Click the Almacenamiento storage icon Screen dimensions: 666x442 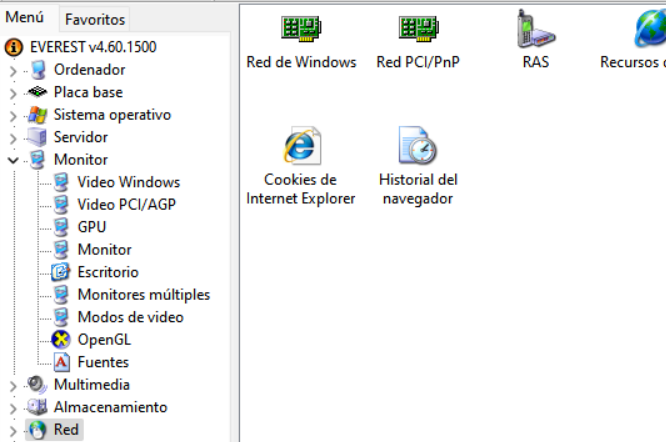point(37,407)
